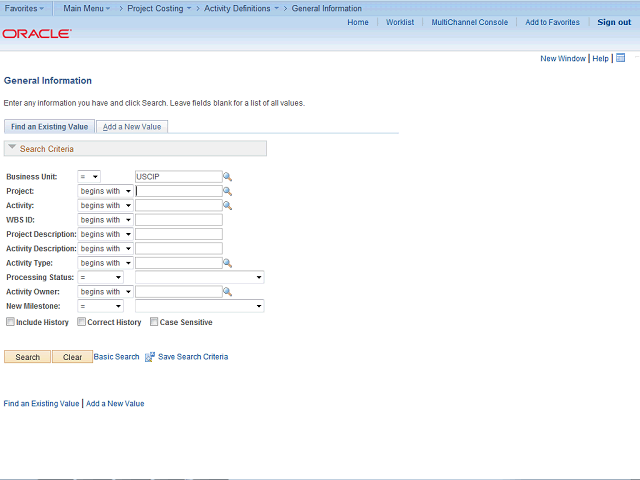Click the Save Search Criteria icon
Image resolution: width=640 pixels, height=480 pixels.
[x=150, y=357]
